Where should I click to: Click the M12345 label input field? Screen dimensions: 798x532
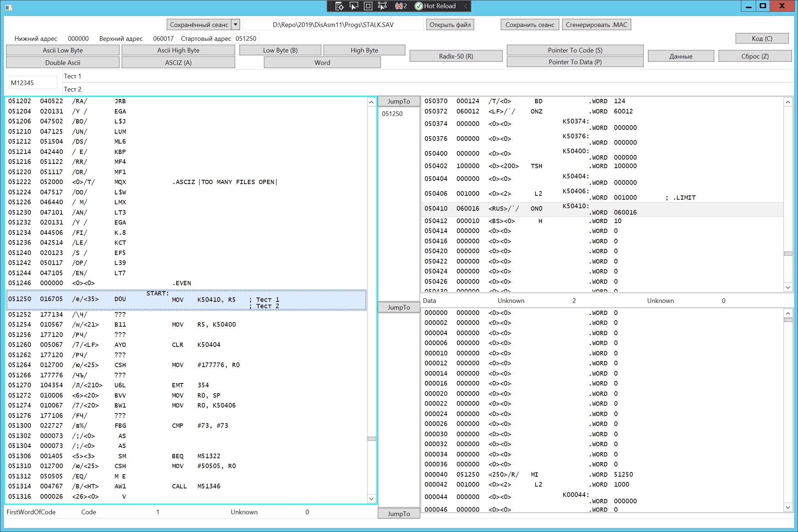click(33, 83)
